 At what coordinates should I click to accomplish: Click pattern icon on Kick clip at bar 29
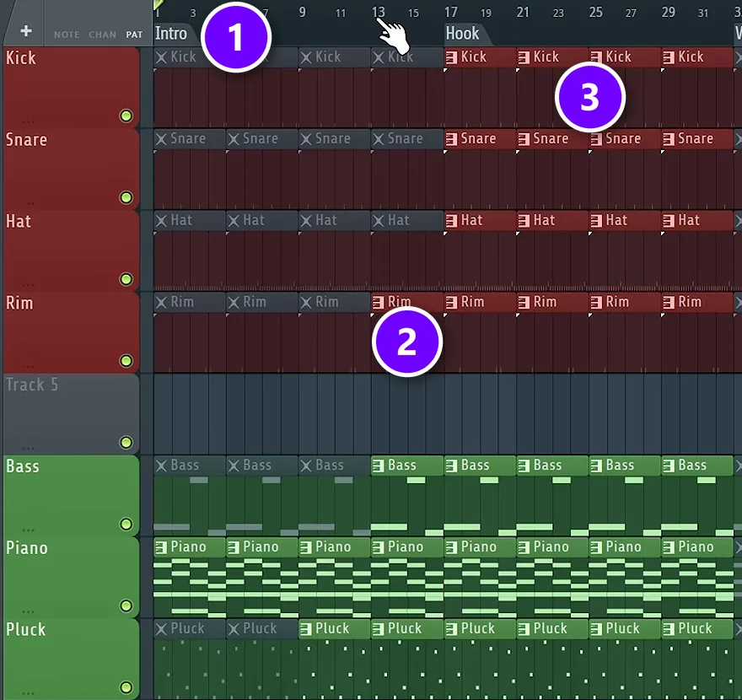pyautogui.click(x=669, y=57)
